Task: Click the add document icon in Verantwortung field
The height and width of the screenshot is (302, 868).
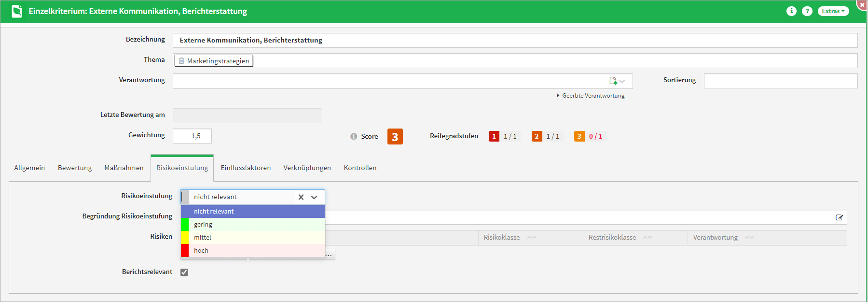Action: pos(613,81)
